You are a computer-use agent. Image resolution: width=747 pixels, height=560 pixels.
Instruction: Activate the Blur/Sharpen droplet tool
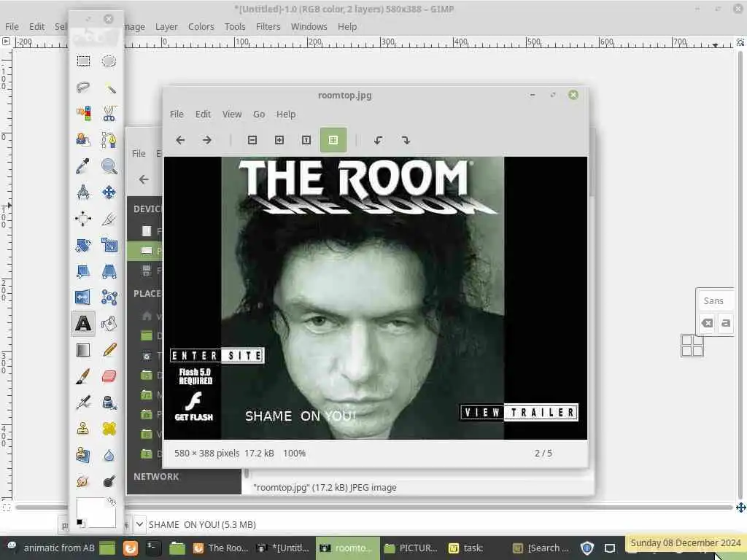(109, 455)
